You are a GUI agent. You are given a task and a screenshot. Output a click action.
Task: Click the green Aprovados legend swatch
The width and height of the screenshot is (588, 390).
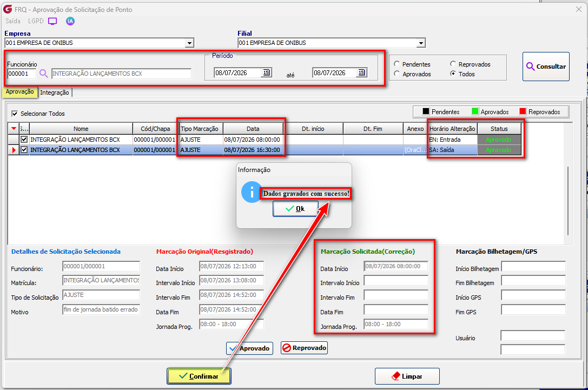coord(475,111)
